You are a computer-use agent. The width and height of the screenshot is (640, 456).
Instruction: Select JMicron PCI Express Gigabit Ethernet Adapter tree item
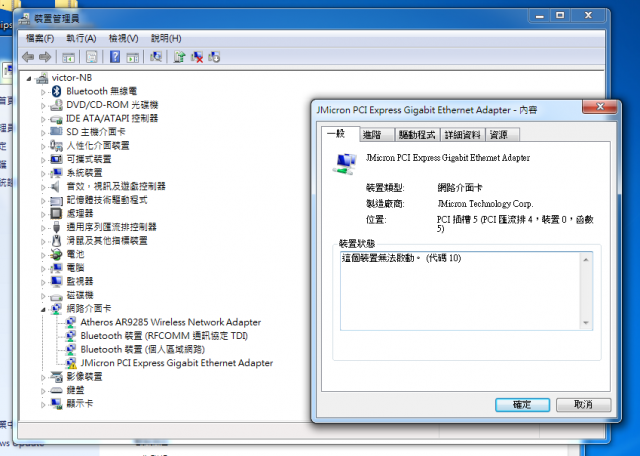(x=176, y=363)
